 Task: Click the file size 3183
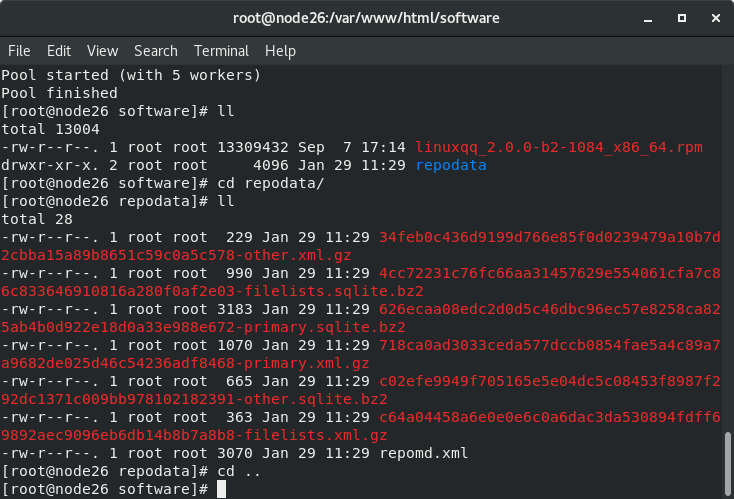(x=235, y=309)
